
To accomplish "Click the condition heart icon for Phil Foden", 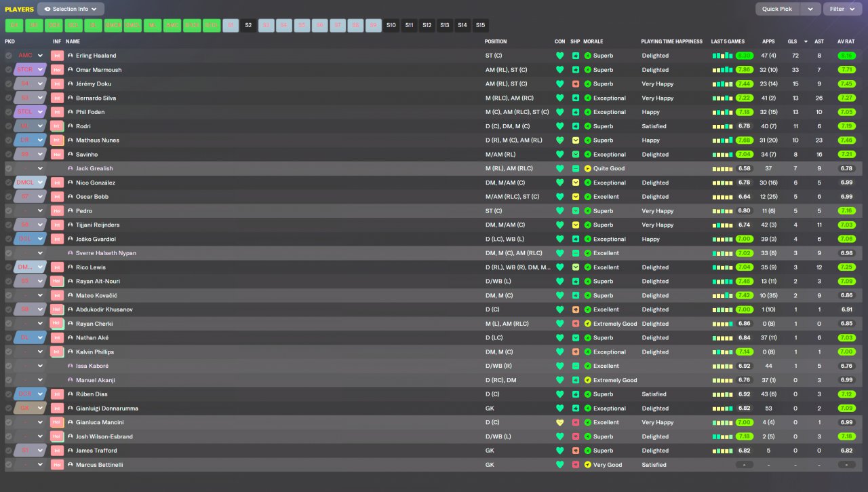I will click(559, 112).
